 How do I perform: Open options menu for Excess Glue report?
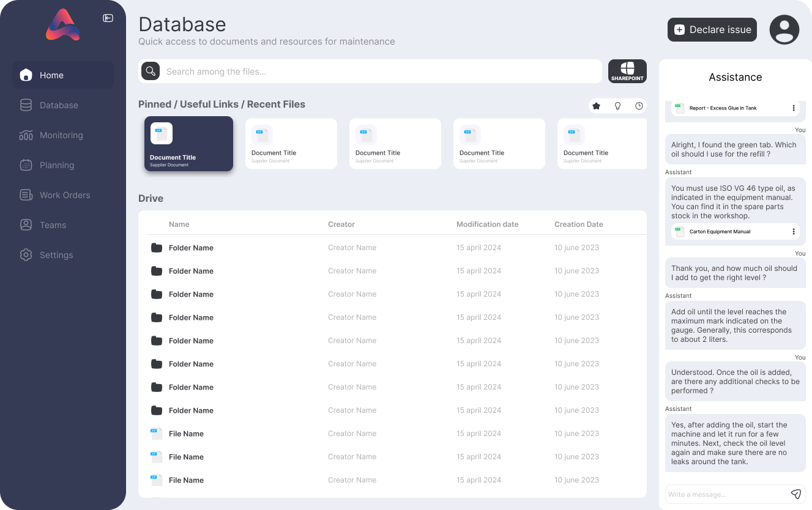794,108
